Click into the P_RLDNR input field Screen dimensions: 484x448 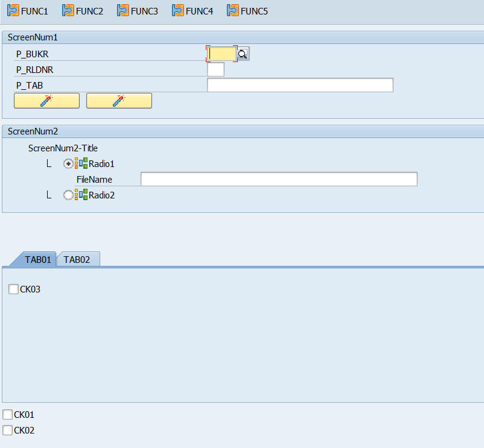click(215, 69)
